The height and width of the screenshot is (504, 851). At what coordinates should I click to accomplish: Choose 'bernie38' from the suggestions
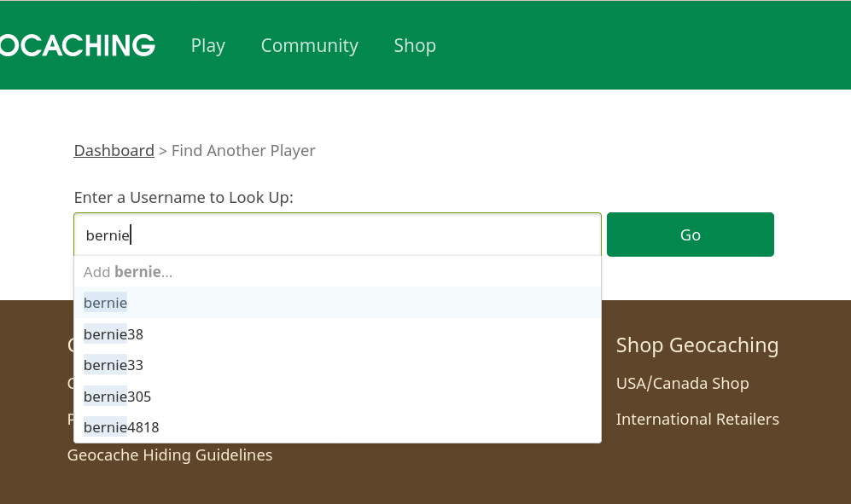[x=337, y=334]
